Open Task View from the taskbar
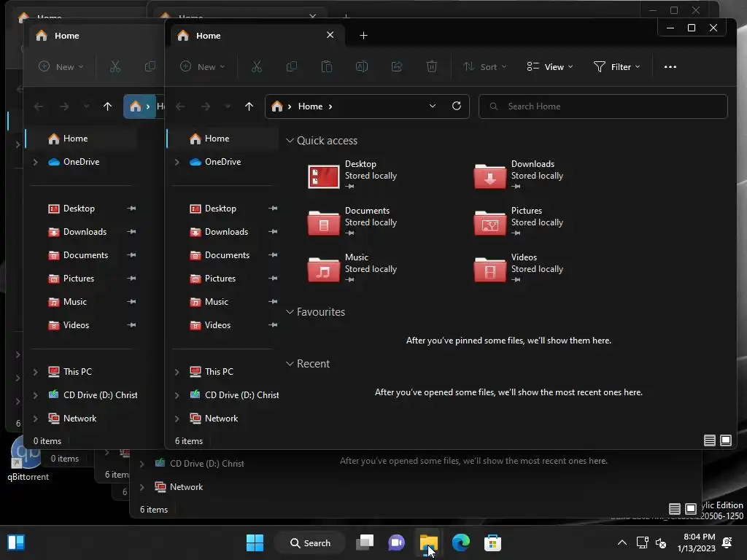The height and width of the screenshot is (560, 747). coord(365,542)
